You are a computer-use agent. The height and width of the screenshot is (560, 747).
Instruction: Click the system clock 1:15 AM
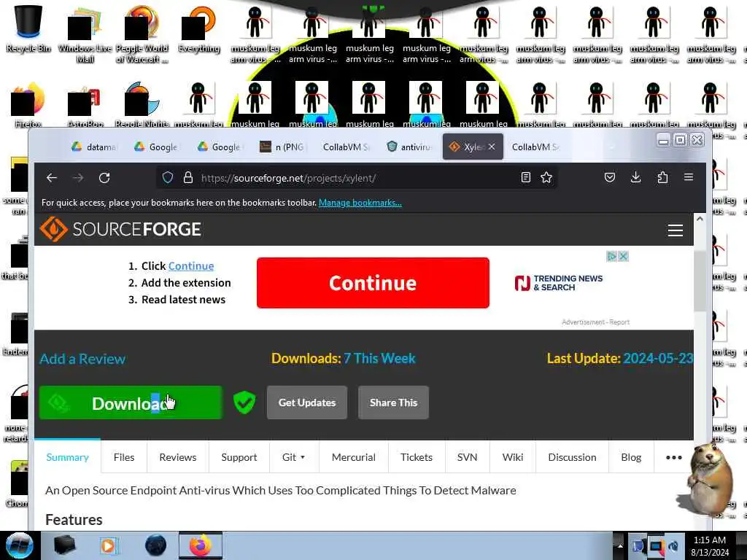pyautogui.click(x=710, y=540)
